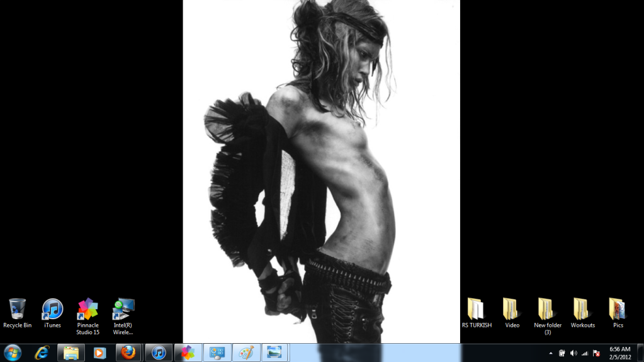Launch Windows Media Player from taskbar
Screen dimensions: 644x362
coord(99,353)
